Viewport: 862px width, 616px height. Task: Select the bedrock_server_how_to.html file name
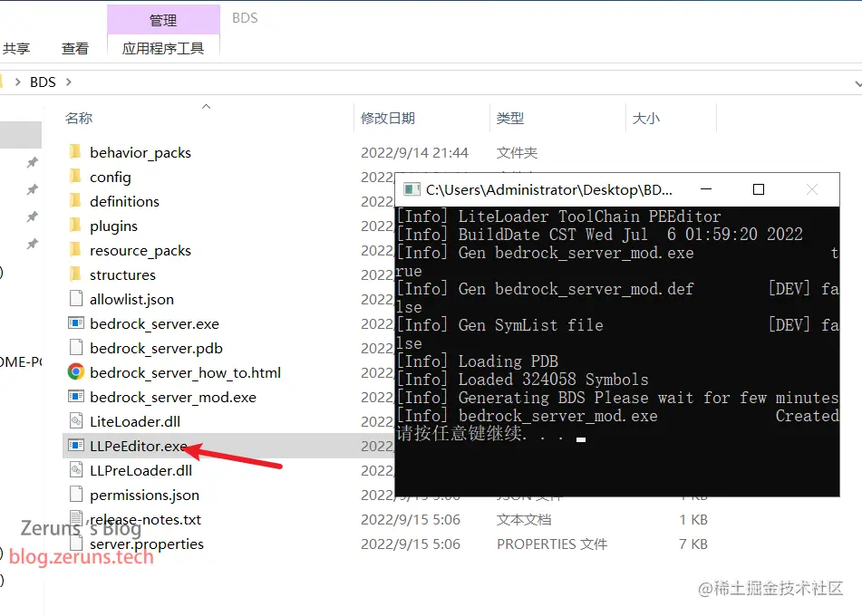[x=185, y=372]
